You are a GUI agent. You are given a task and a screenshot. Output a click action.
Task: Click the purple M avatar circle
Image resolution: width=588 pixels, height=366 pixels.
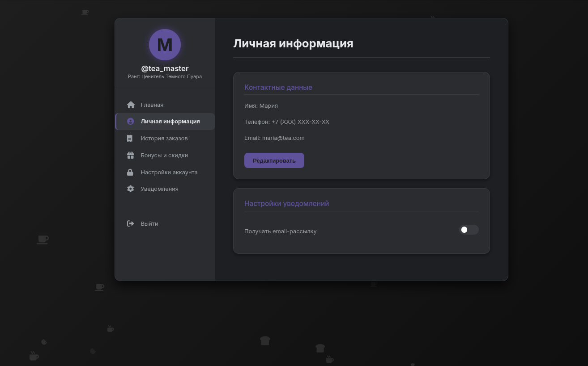[x=165, y=45]
